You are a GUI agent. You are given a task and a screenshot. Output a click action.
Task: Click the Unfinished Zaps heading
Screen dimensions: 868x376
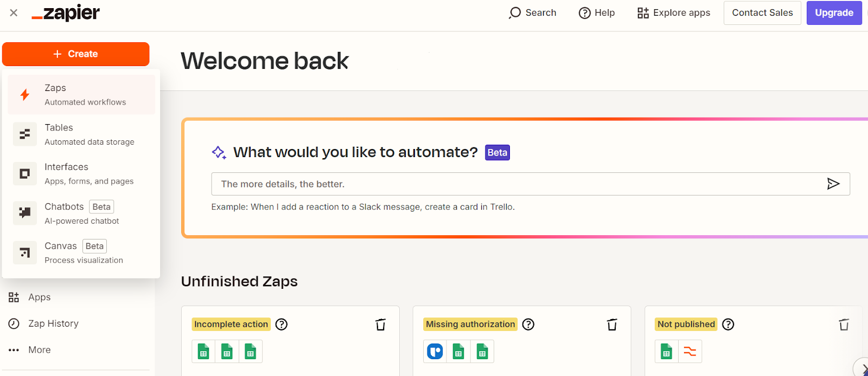[239, 281]
